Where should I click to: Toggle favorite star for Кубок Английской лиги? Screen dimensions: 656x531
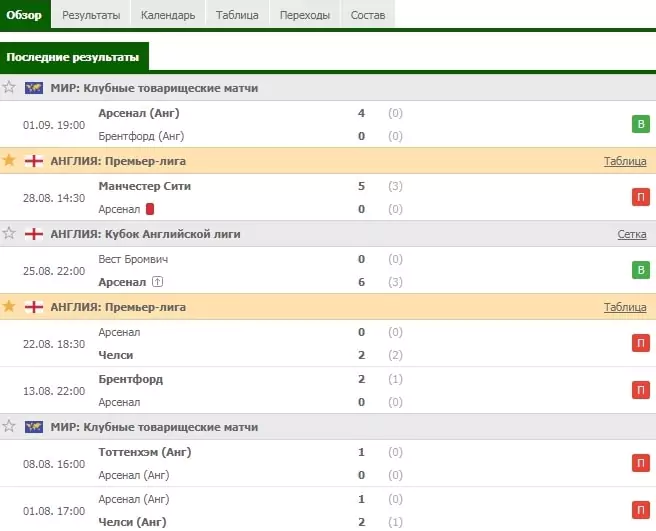9,233
